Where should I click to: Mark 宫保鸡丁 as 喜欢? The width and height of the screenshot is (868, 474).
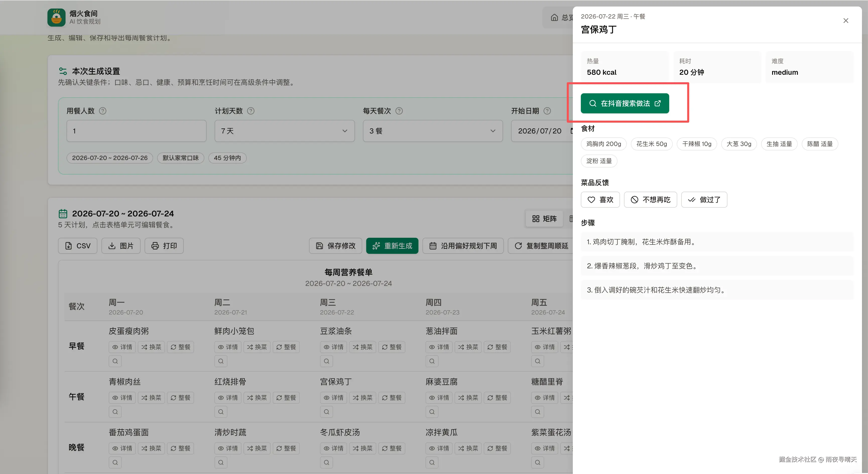(x=600, y=200)
